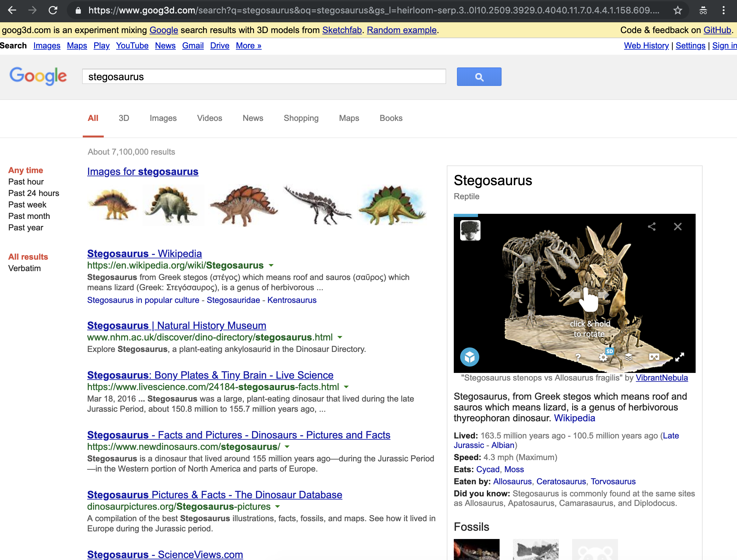Filter results to Past 24 hours

tap(34, 193)
